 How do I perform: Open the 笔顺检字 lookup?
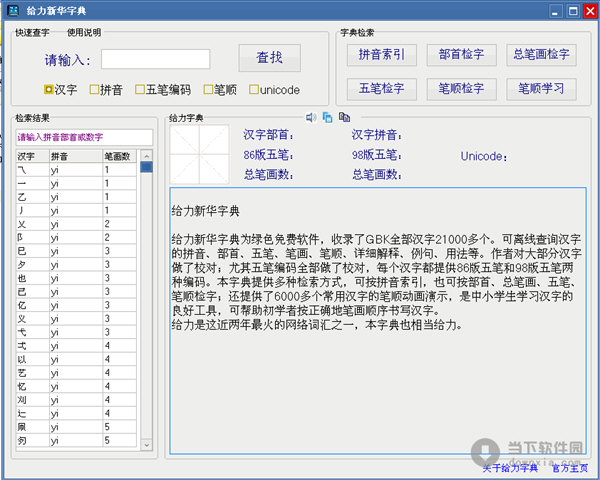click(x=461, y=89)
